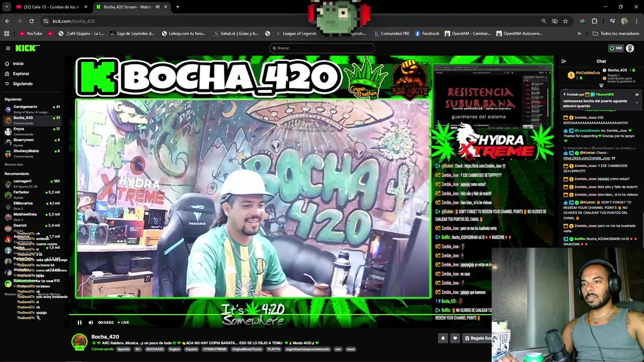Image resolution: width=644 pixels, height=362 pixels.
Task: Focus the Buscar search field
Action: (322, 48)
